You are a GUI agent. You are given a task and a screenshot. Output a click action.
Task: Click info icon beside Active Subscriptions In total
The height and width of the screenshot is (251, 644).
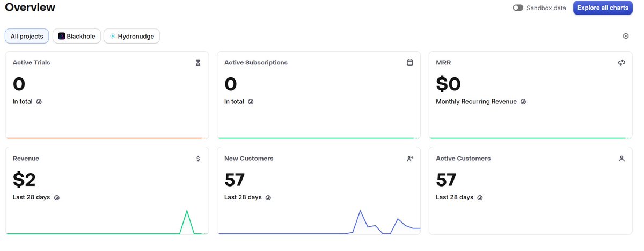pyautogui.click(x=251, y=102)
